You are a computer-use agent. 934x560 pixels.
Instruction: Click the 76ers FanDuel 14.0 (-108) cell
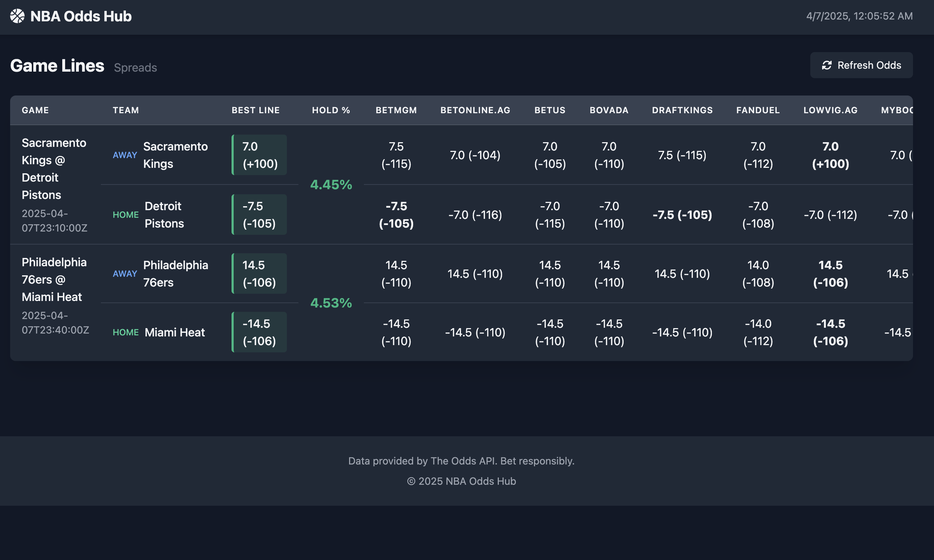(758, 273)
